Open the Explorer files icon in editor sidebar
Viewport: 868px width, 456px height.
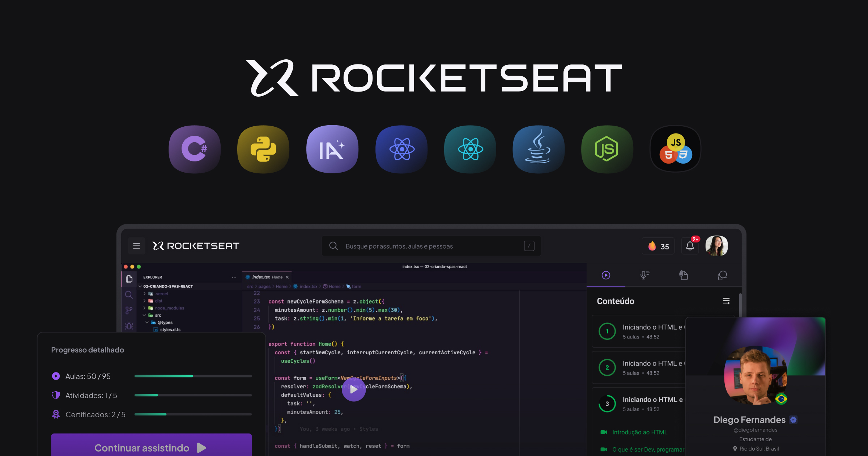pos(129,279)
